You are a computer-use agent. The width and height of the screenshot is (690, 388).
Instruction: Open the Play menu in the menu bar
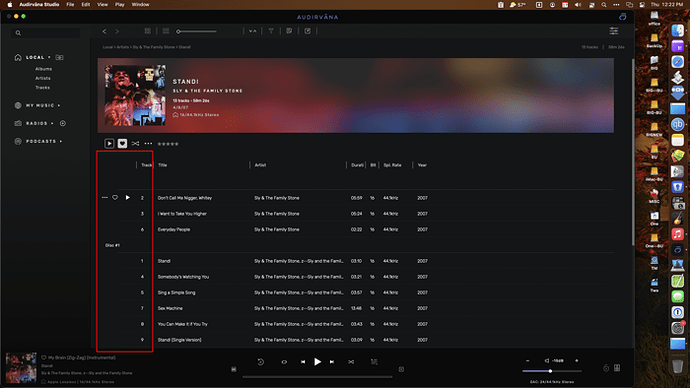point(119,4)
